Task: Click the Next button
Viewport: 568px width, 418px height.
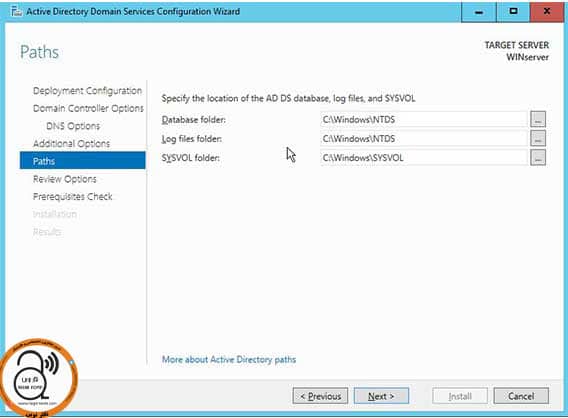Action: [x=381, y=396]
